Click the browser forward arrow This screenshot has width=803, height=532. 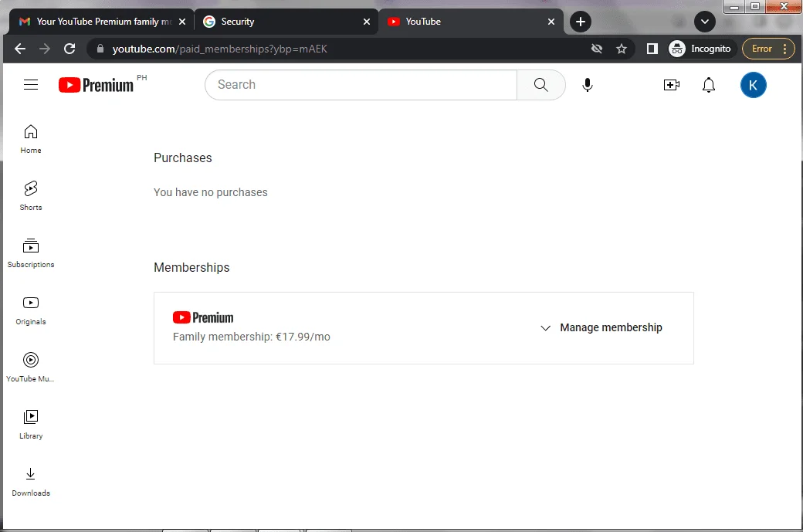coord(45,49)
